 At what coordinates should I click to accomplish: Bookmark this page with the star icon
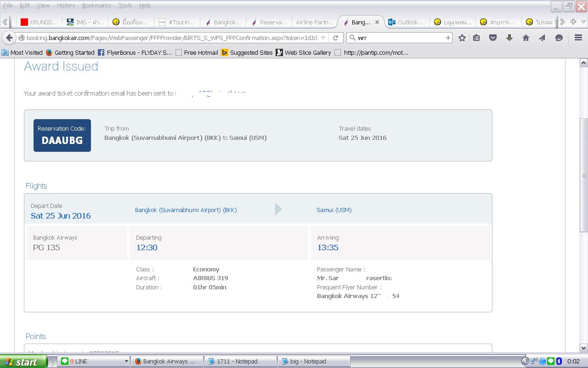[462, 38]
